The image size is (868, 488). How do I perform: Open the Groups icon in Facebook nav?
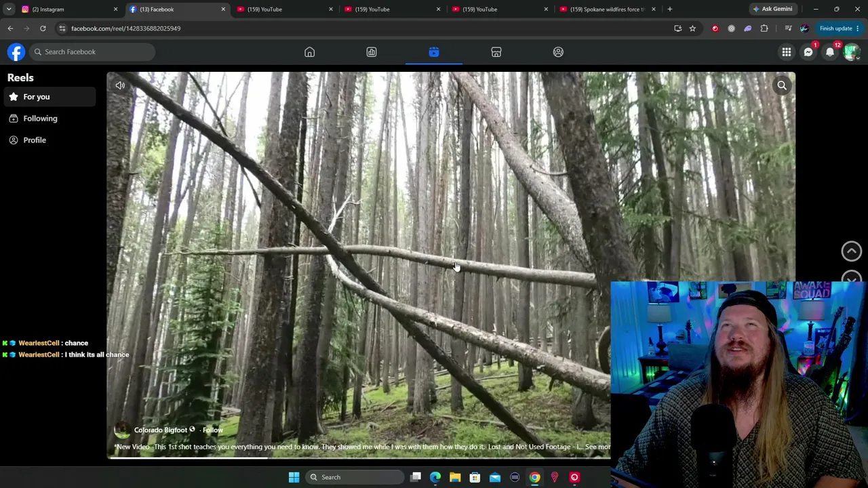pos(558,52)
